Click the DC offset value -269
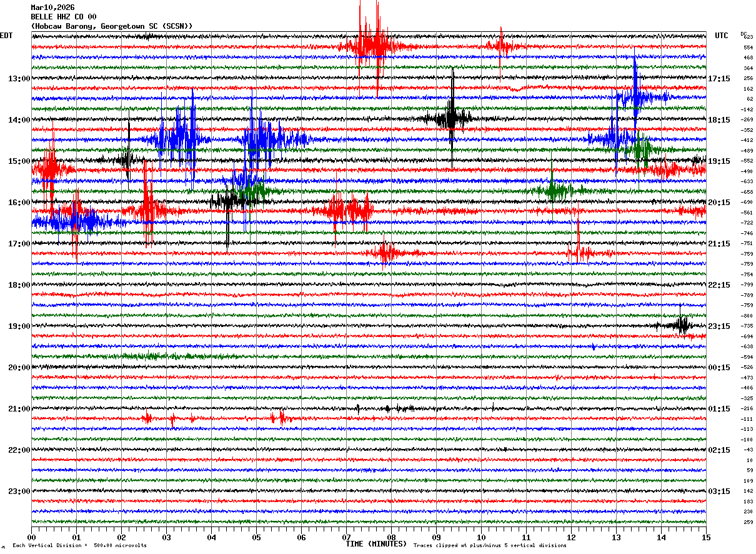 click(x=748, y=120)
